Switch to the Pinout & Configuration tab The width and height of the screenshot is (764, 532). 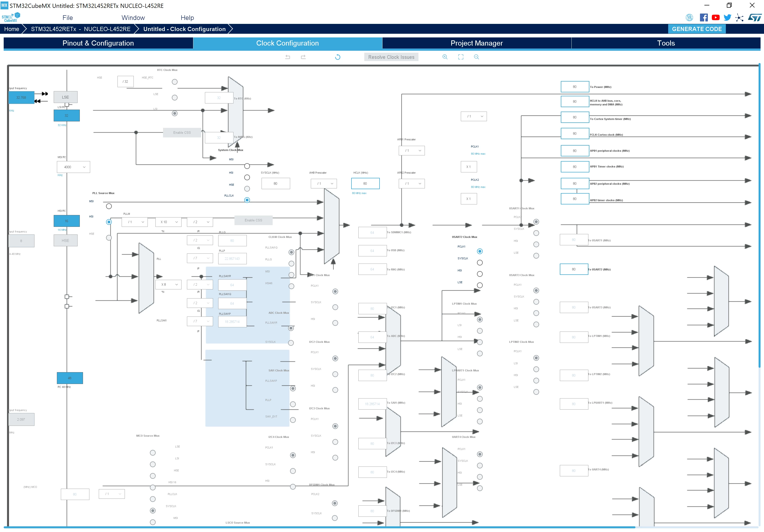click(x=98, y=43)
